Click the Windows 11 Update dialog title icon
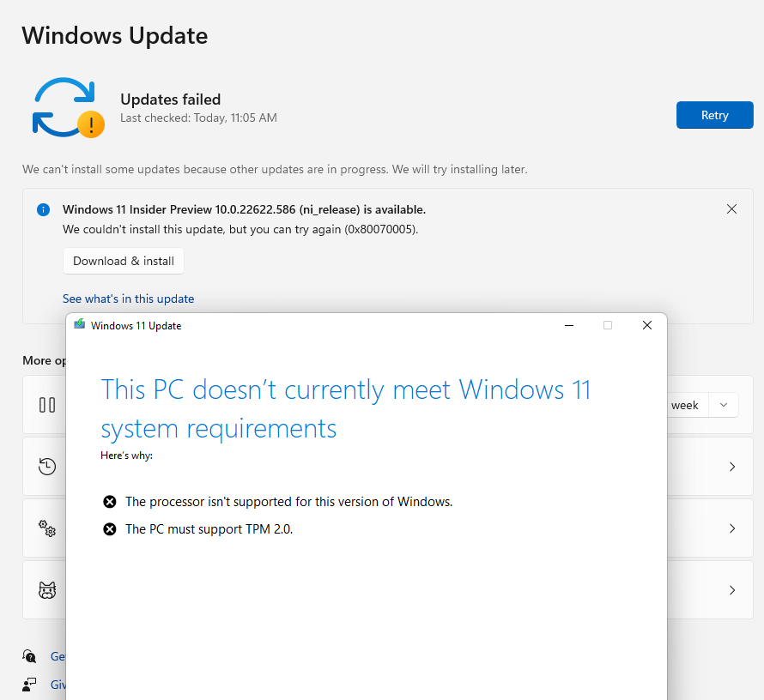Viewport: 764px width, 700px height. (x=80, y=324)
